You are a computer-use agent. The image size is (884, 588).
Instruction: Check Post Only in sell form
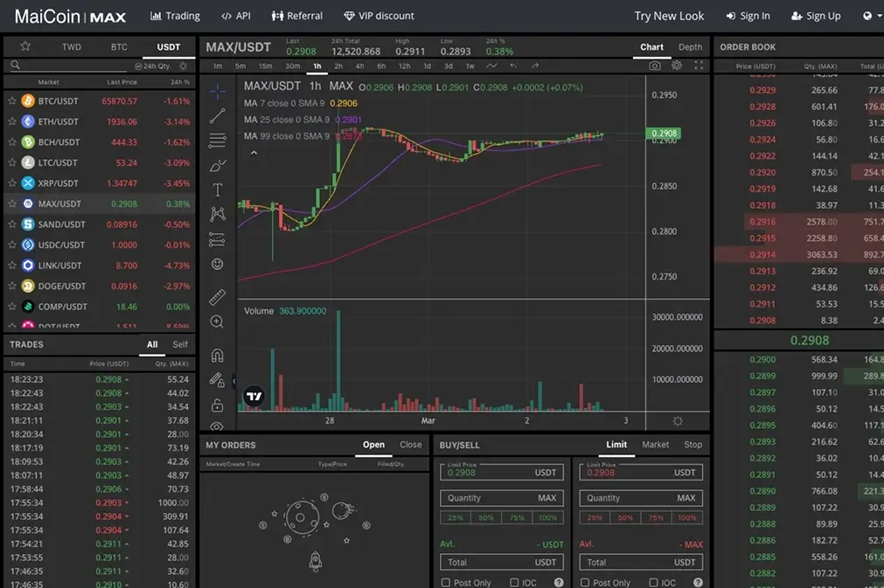pyautogui.click(x=585, y=583)
